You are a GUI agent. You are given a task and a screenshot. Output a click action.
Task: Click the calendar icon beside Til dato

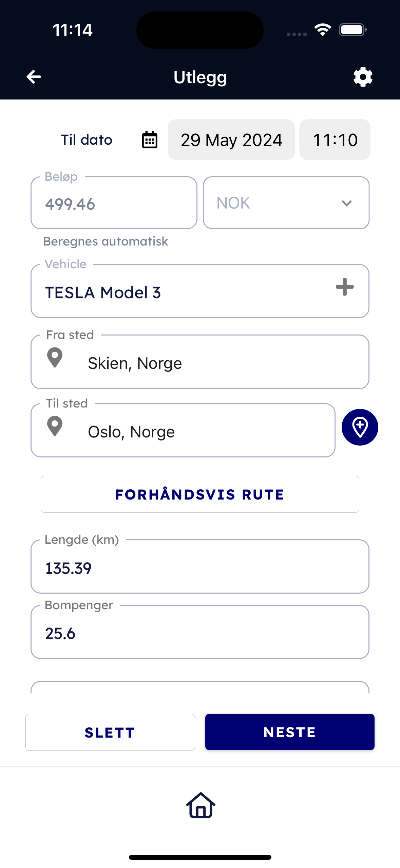coord(149,140)
